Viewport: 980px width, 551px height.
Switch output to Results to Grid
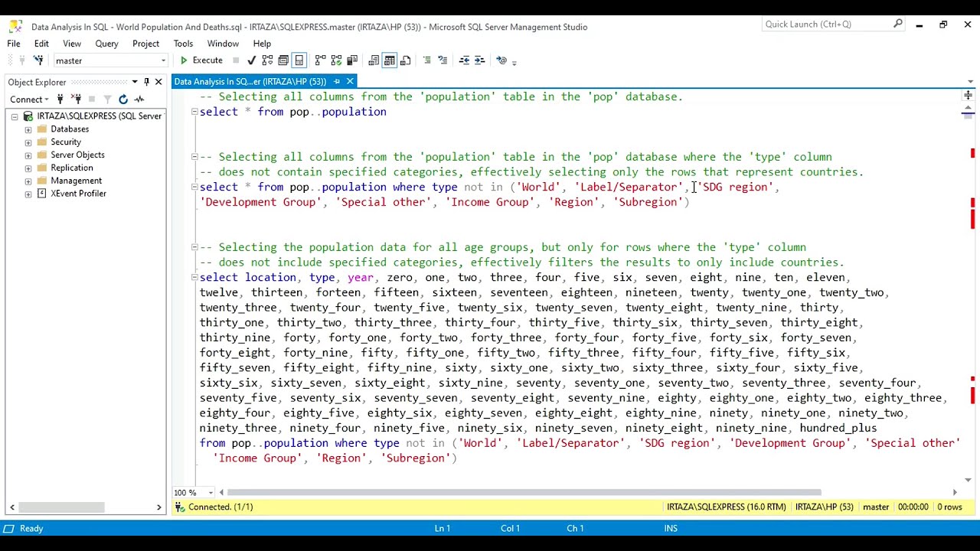point(390,60)
